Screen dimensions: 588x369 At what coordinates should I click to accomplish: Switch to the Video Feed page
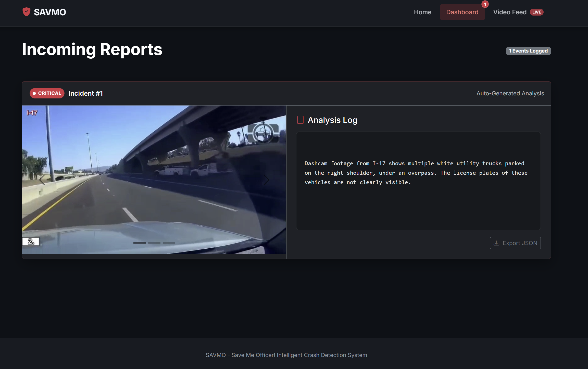click(x=509, y=12)
